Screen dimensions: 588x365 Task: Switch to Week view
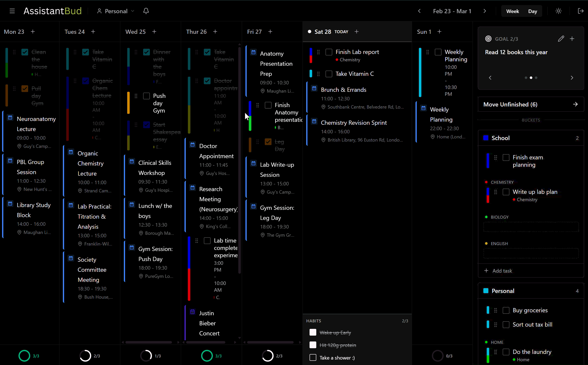pos(513,11)
